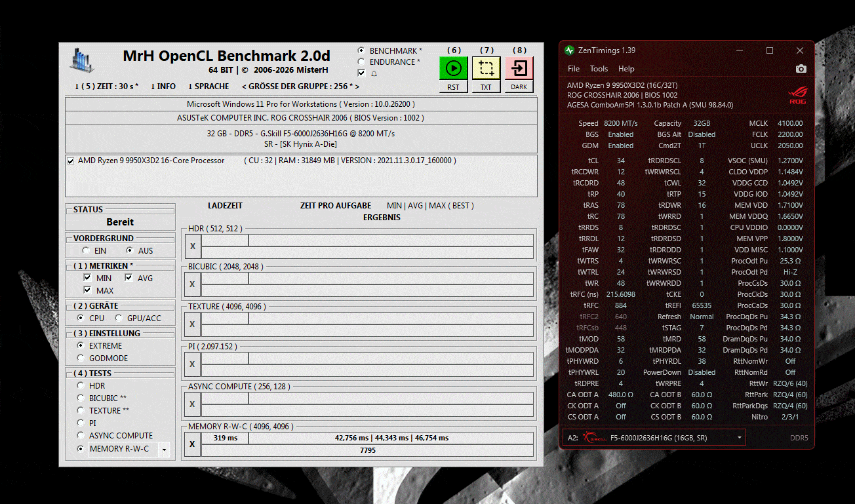
Task: Click the X box in BICUBIC row
Action: pyautogui.click(x=192, y=284)
